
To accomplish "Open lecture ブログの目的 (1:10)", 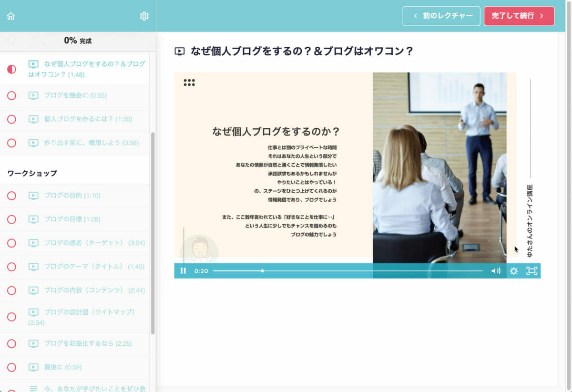I will click(74, 196).
